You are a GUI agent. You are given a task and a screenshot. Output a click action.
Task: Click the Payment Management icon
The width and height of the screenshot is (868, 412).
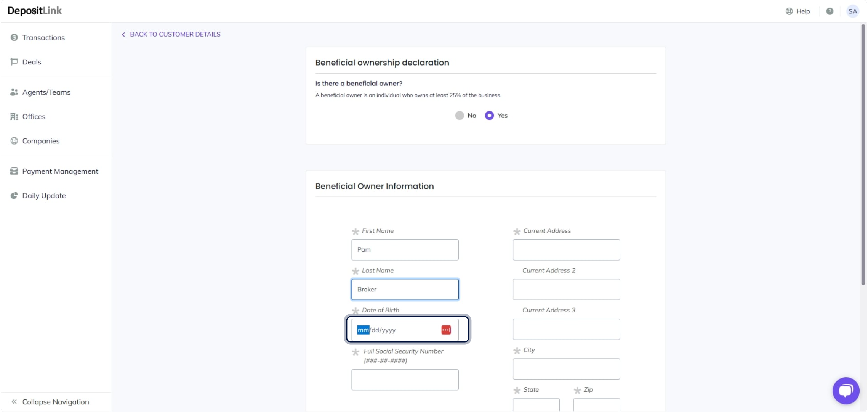pos(14,171)
